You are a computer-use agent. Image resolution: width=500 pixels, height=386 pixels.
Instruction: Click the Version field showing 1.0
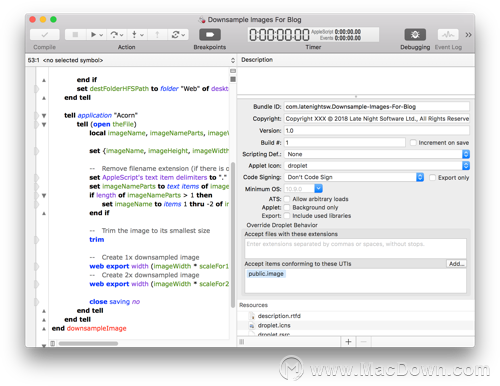[x=377, y=131]
